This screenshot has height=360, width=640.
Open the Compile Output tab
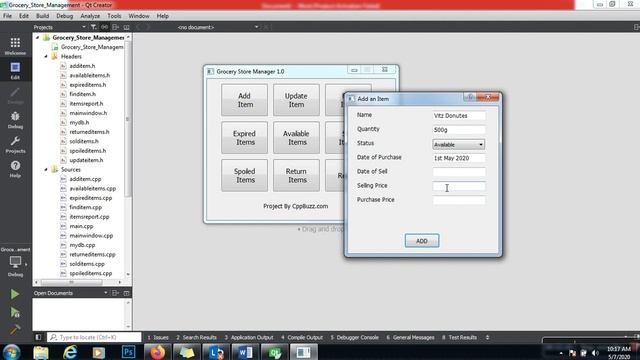click(x=302, y=337)
